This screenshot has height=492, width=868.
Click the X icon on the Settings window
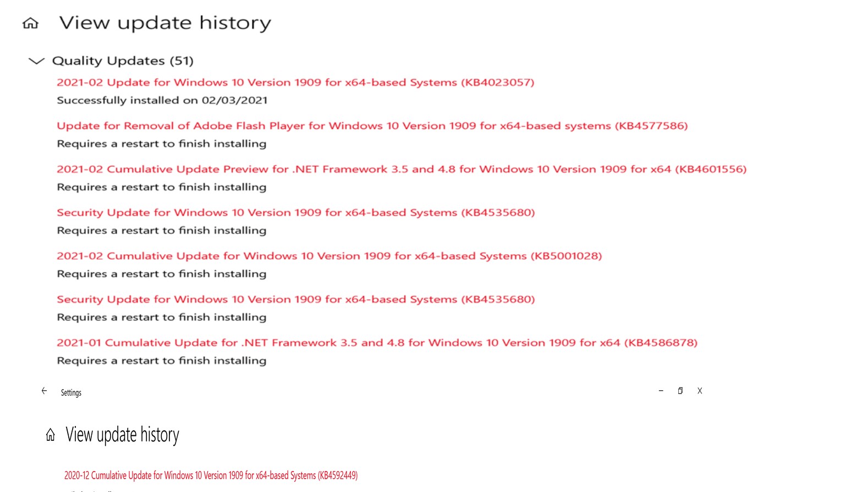700,391
